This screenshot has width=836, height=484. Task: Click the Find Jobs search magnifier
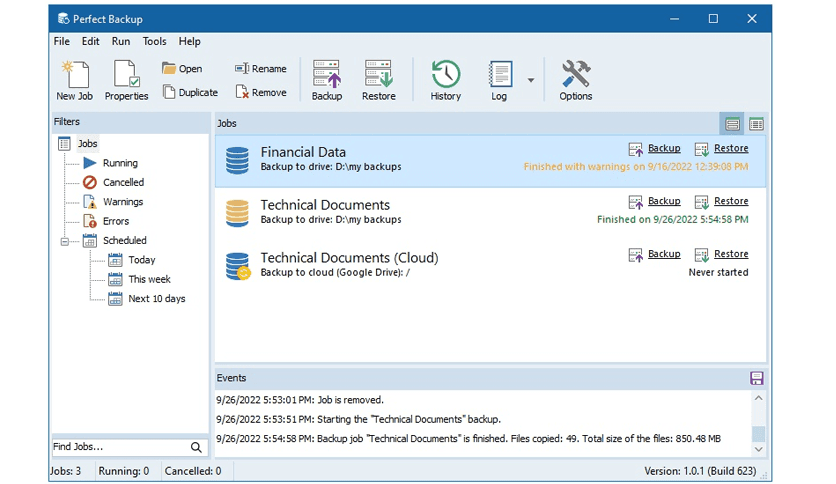[x=196, y=447]
